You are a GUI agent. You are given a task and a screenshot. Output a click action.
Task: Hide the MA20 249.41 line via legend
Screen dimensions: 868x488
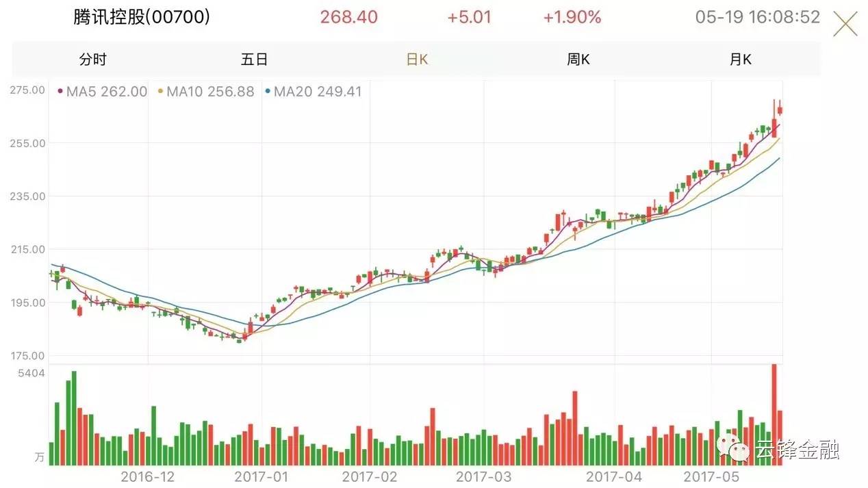(318, 91)
